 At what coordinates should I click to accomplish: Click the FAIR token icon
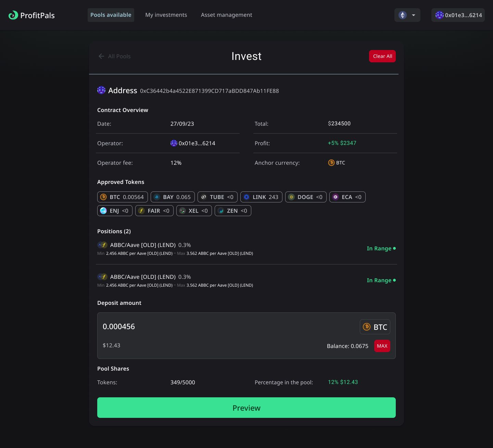[141, 211]
